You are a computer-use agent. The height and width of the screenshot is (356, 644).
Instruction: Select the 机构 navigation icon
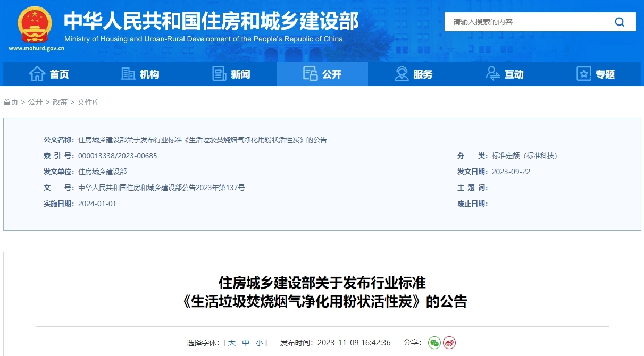click(128, 74)
